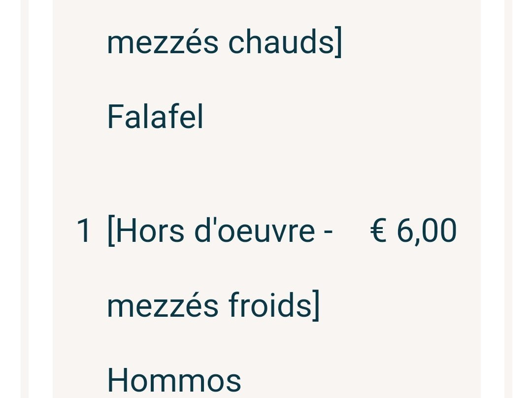Click the word "froids"
Image resolution: width=532 pixels, height=398 pixels.
270,305
